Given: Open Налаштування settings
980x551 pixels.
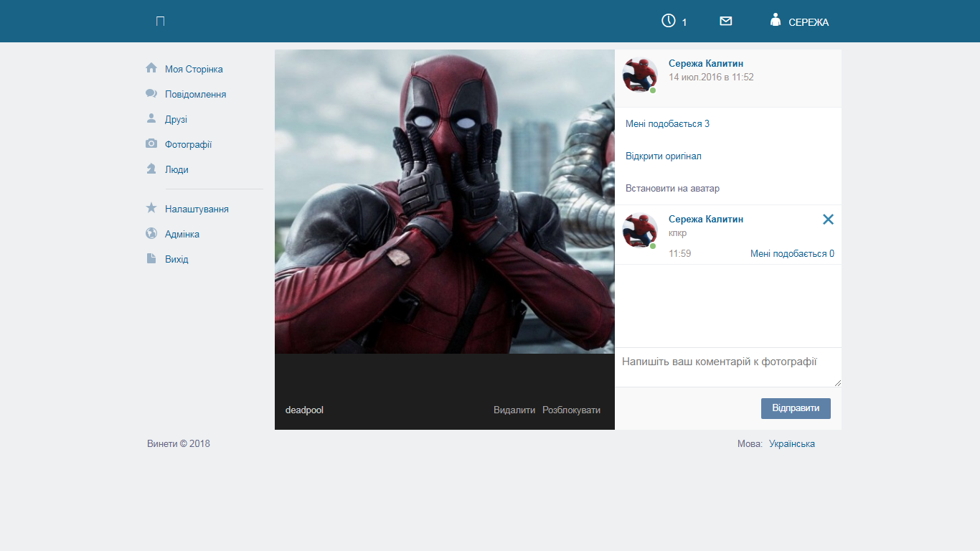Looking at the screenshot, I should (x=197, y=209).
